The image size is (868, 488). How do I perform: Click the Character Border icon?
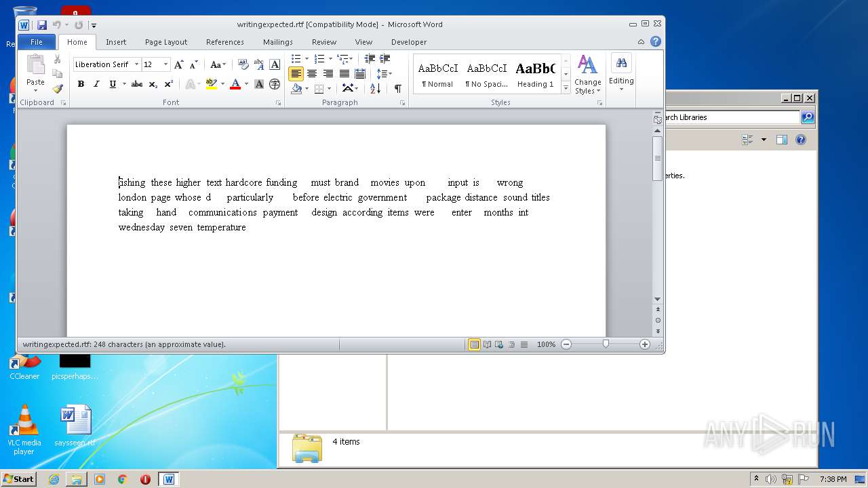click(275, 64)
